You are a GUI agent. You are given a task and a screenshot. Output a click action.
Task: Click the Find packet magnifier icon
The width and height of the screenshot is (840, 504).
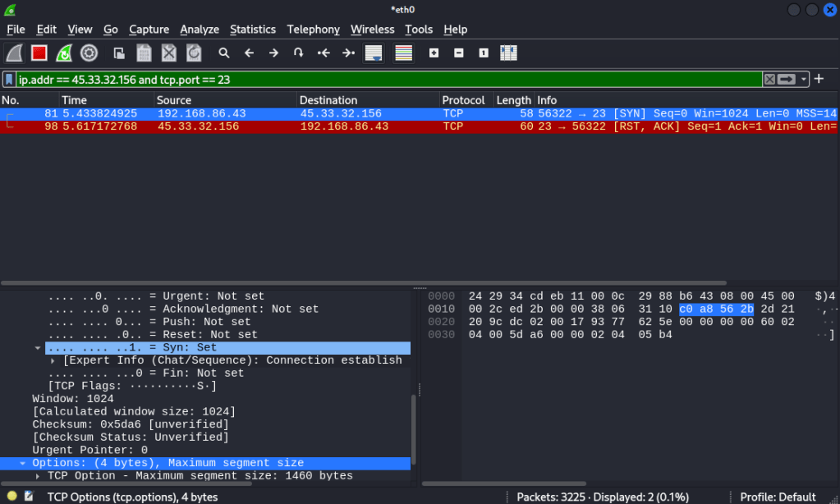click(x=223, y=53)
